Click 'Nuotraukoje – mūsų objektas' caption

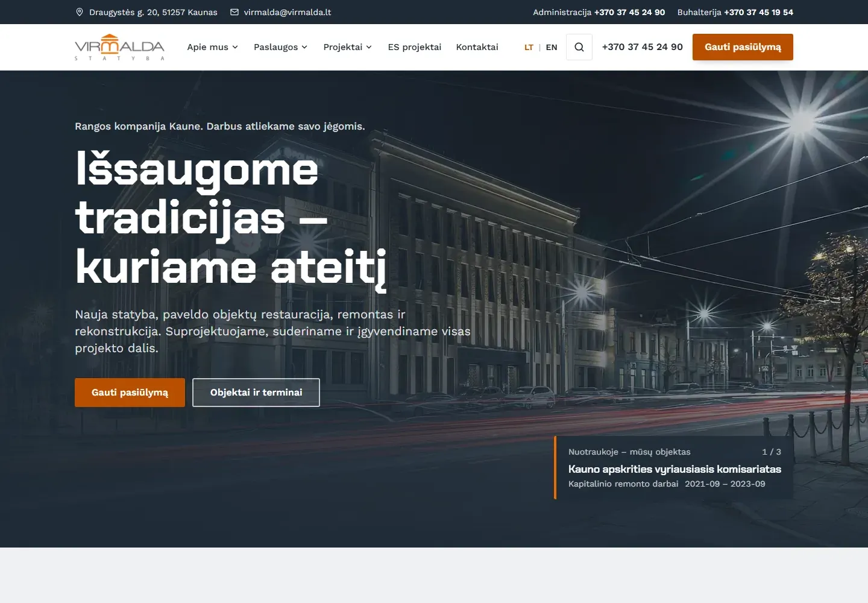[629, 452]
